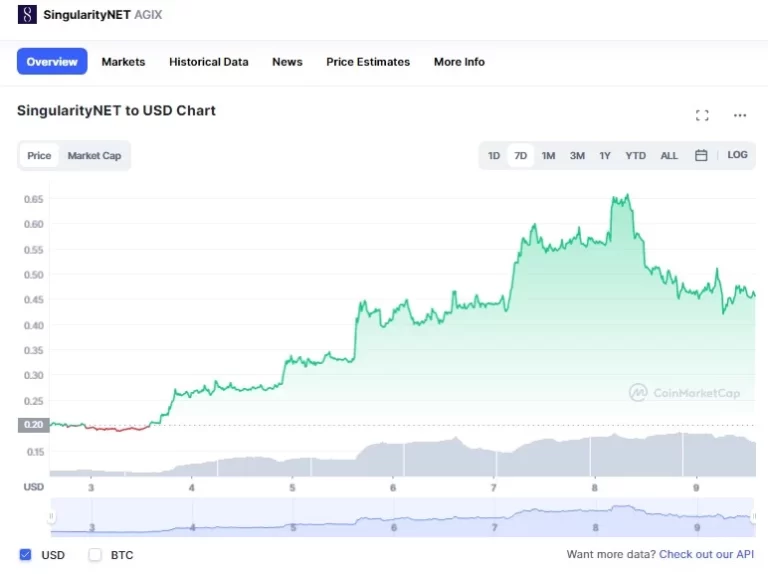The width and height of the screenshot is (768, 574).
Task: Click the 0.30 y-axis label
Action: click(x=34, y=376)
